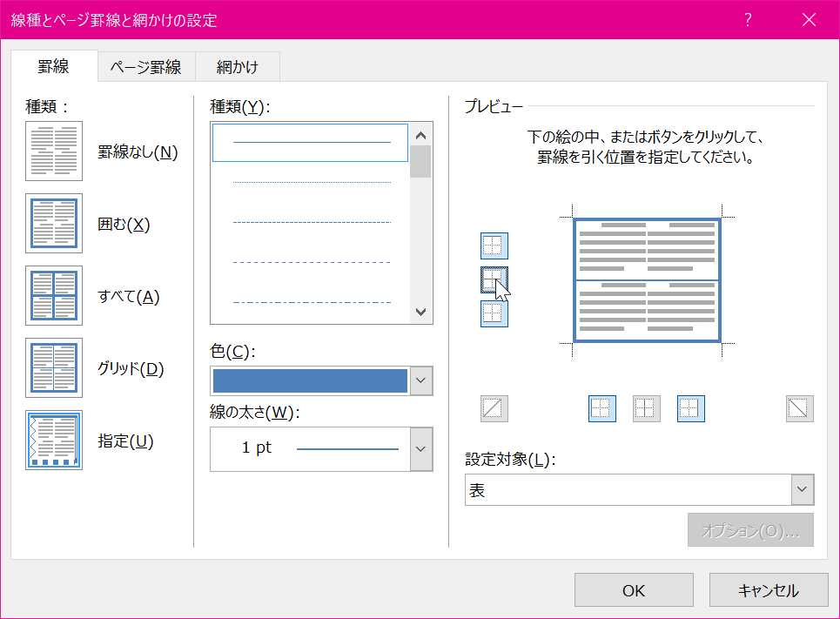Switch to the ページ罫線 tab
This screenshot has width=840, height=619.
pos(146,67)
